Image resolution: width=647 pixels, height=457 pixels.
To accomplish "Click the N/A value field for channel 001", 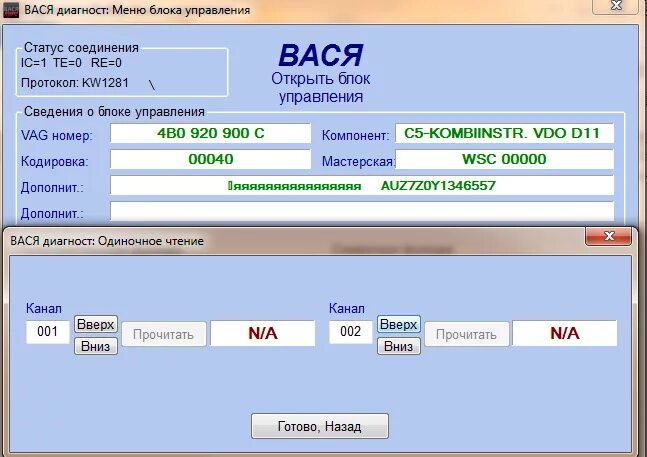I will click(263, 333).
